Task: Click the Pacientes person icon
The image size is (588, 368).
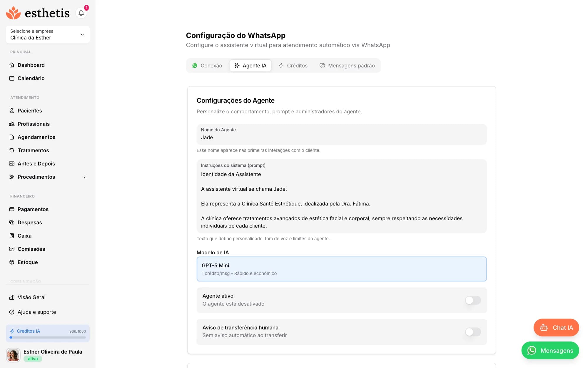Action: [12, 111]
